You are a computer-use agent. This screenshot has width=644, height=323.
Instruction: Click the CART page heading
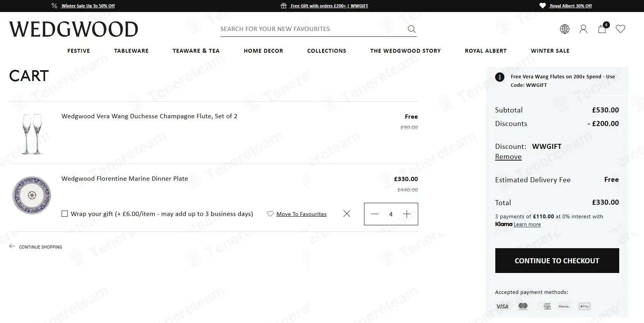click(29, 76)
